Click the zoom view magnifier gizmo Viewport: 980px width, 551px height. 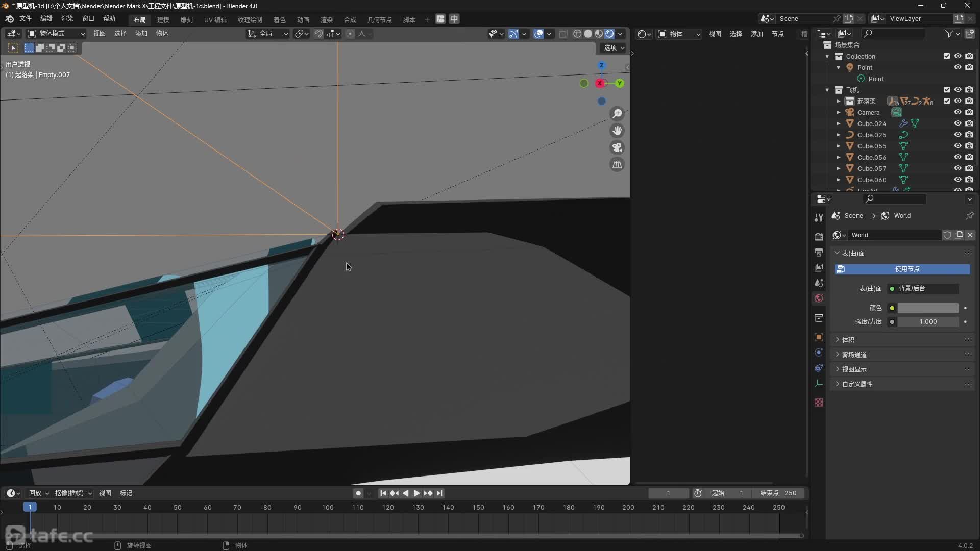click(617, 113)
